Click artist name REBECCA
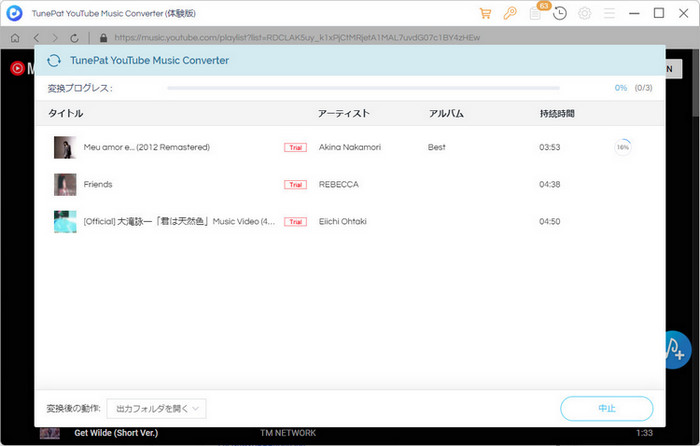The height and width of the screenshot is (446, 700). 338,184
